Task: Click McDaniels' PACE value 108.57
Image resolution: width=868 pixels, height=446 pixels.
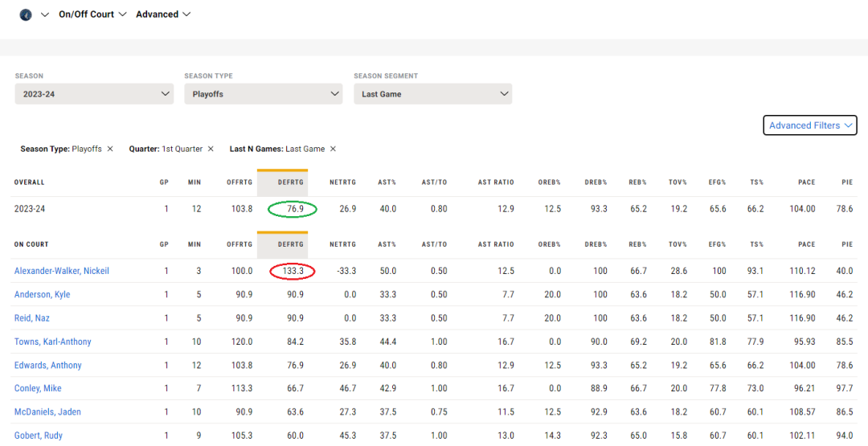Action: [x=803, y=411]
